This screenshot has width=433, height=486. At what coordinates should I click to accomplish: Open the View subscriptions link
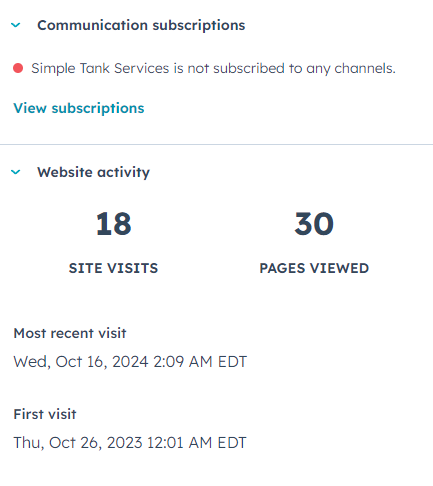tap(79, 108)
